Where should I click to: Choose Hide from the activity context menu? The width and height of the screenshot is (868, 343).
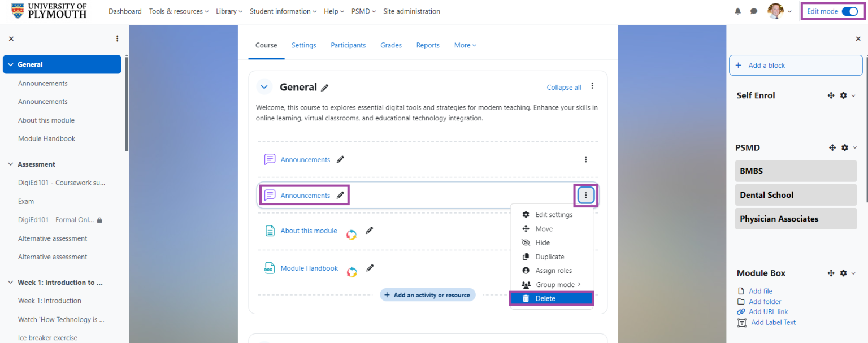pyautogui.click(x=542, y=242)
